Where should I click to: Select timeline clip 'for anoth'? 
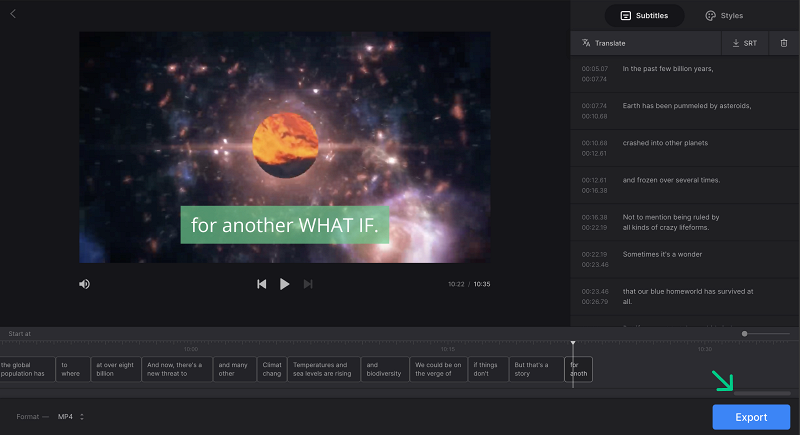(x=579, y=369)
